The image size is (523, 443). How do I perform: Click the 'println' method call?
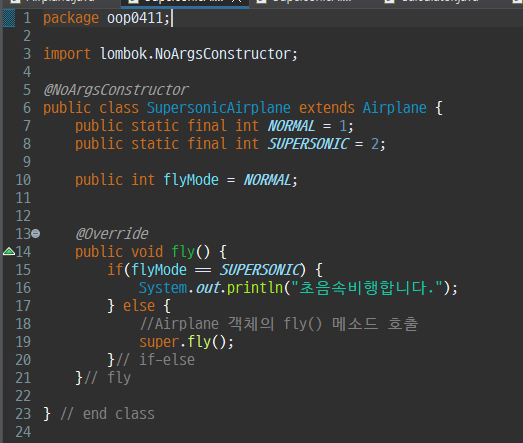255,288
